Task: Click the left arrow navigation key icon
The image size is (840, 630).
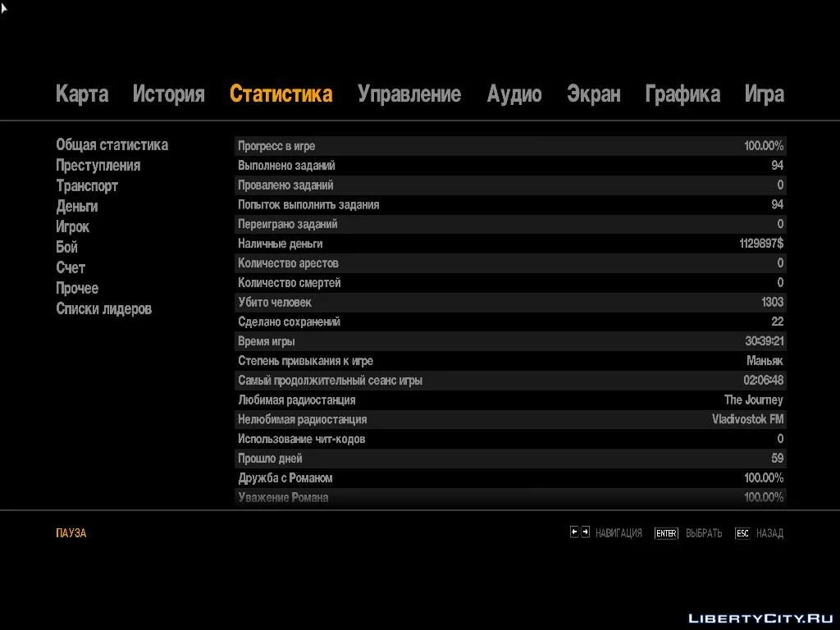Action: pyautogui.click(x=574, y=532)
